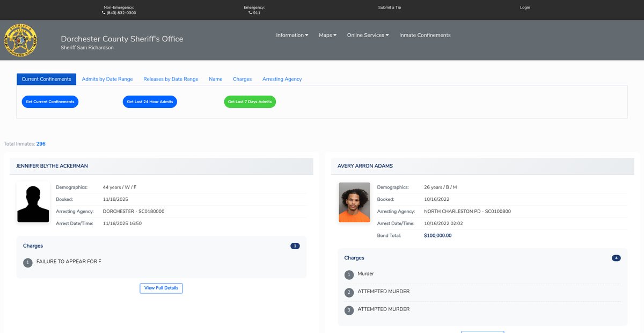
Task: Click the charge count badge showing 4
Action: pyautogui.click(x=616, y=258)
